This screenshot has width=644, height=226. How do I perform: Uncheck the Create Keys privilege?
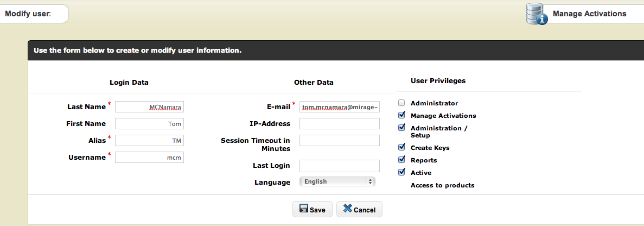[401, 147]
